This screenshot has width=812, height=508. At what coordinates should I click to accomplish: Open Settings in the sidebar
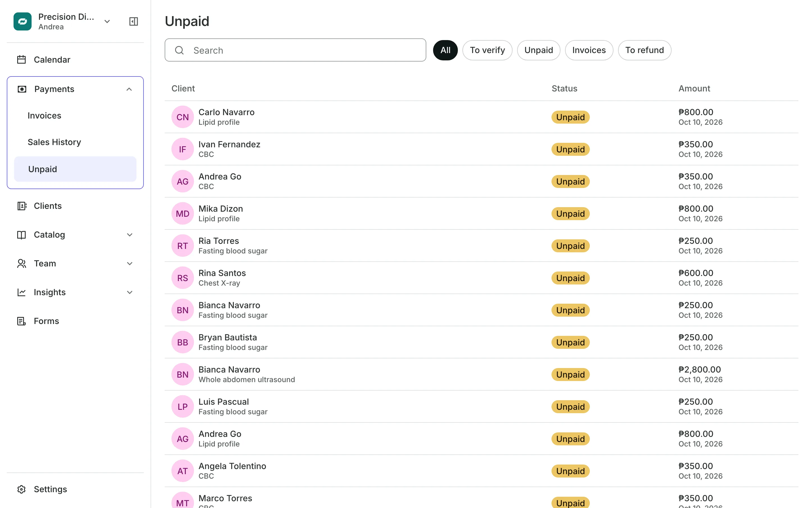(x=75, y=489)
